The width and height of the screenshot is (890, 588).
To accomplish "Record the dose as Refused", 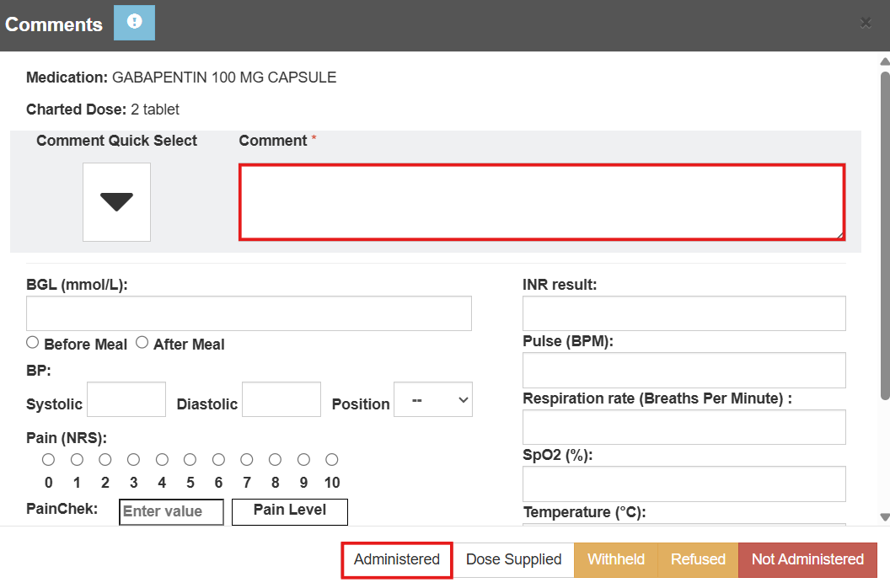I will tap(698, 560).
